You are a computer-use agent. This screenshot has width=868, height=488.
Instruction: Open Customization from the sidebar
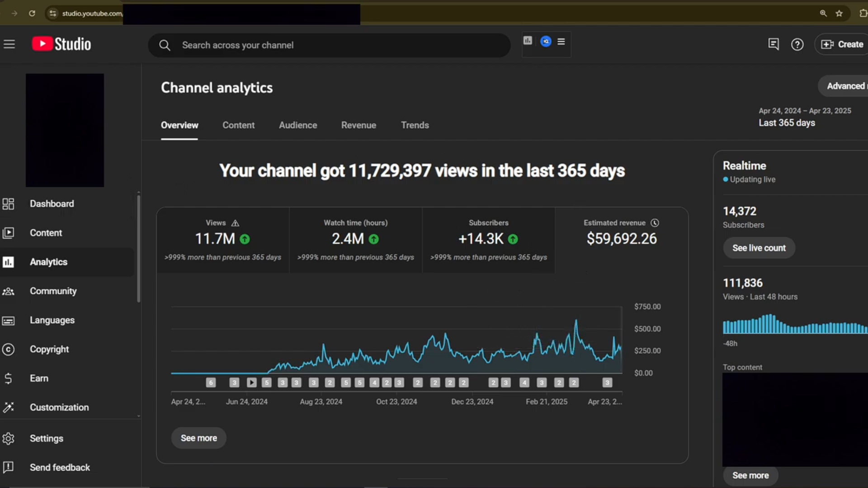(x=59, y=408)
